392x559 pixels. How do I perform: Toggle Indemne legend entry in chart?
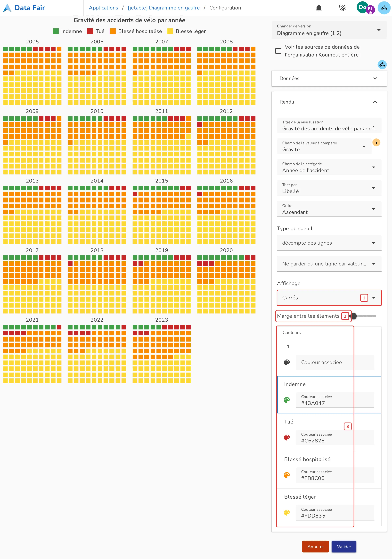67,31
